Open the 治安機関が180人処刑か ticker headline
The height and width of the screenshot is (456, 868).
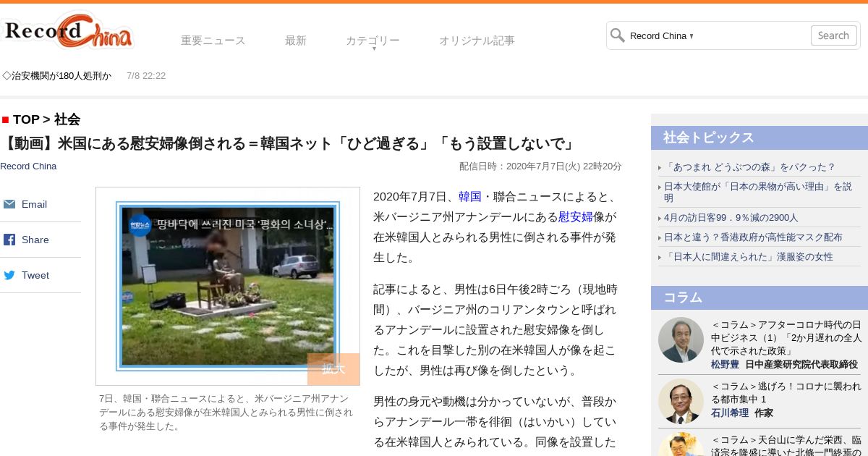click(57, 75)
